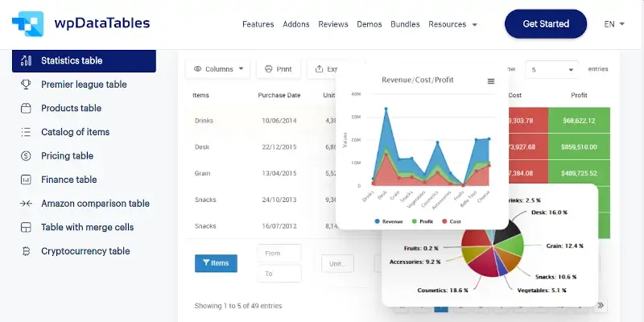
Task: Click the Amazon comparison table arrows icon
Action: 26,204
